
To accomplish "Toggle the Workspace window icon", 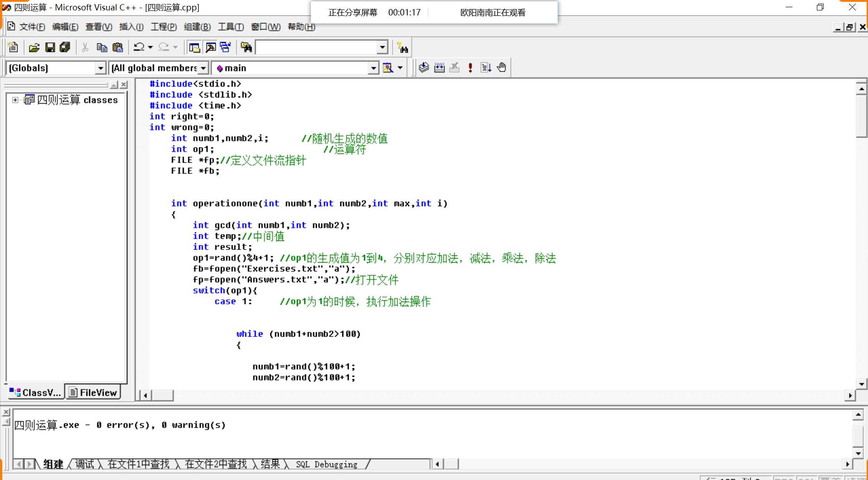I will tap(195, 47).
